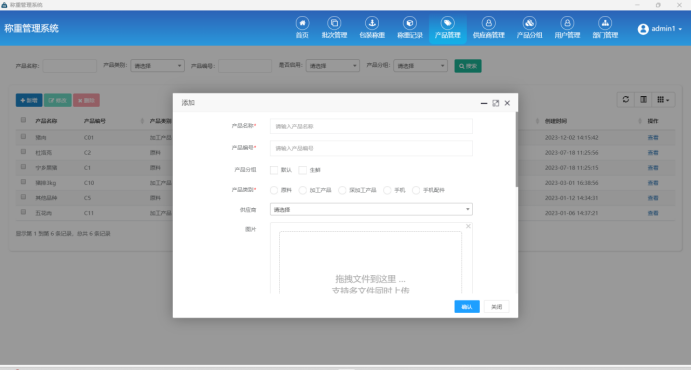692x371 pixels.
Task: Check the 默认 product group checkbox
Action: (x=274, y=170)
